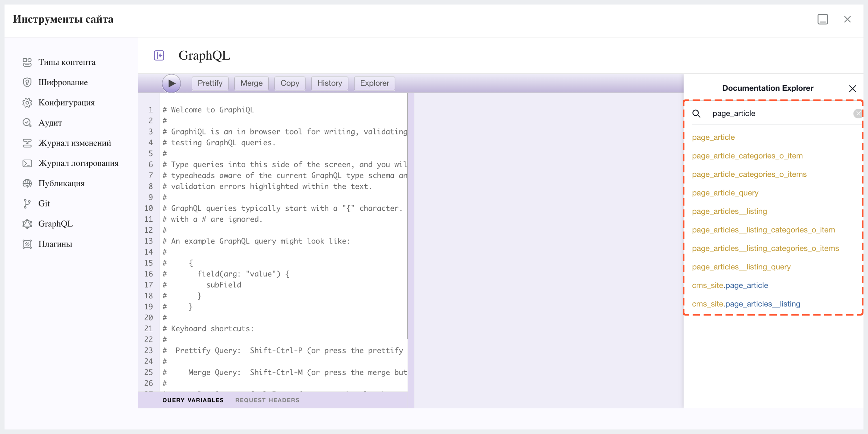Click the Журнал изменений icon

coord(27,143)
